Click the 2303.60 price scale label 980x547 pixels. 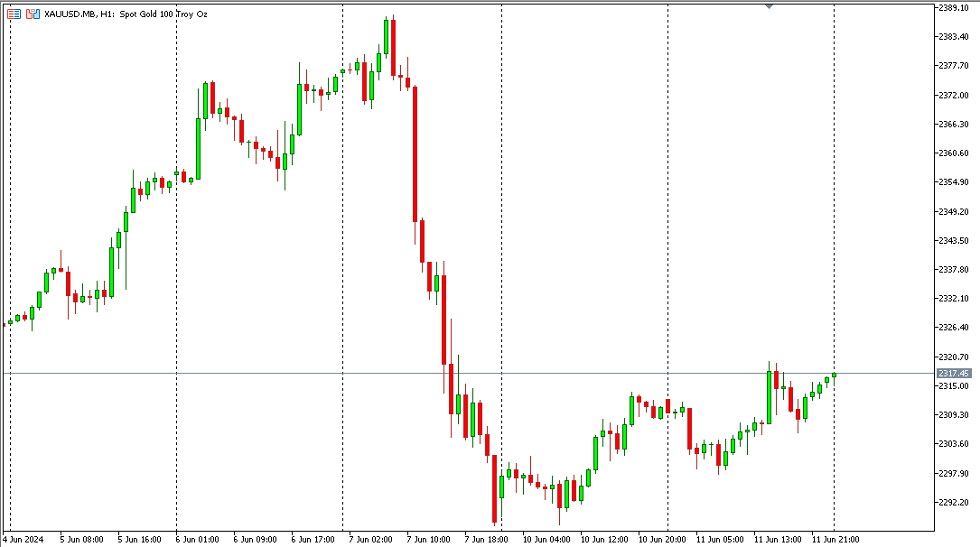[x=954, y=444]
